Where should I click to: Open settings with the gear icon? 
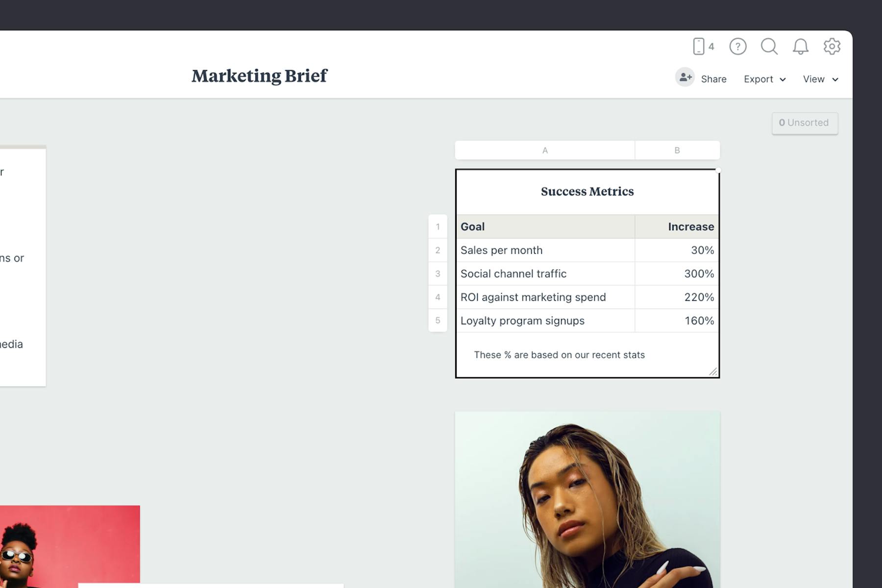[832, 47]
